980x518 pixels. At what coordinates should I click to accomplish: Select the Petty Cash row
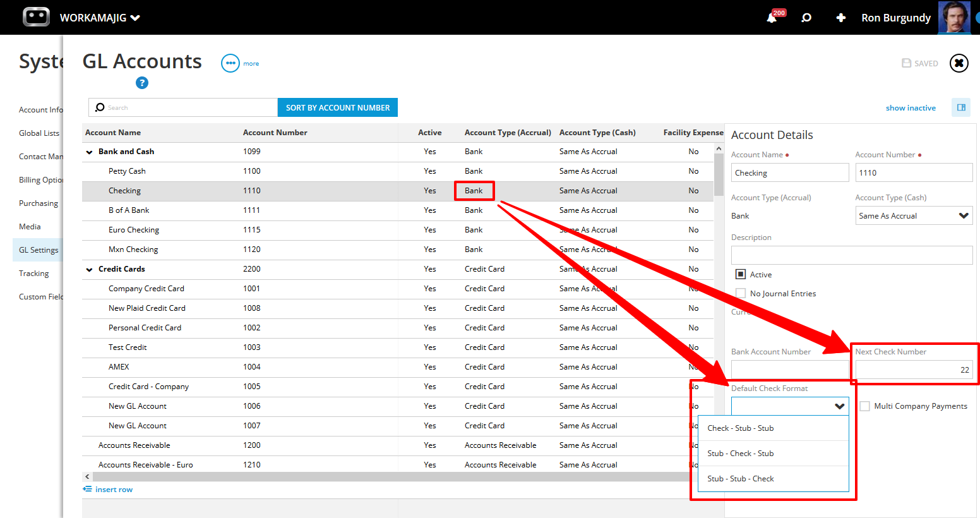point(398,171)
